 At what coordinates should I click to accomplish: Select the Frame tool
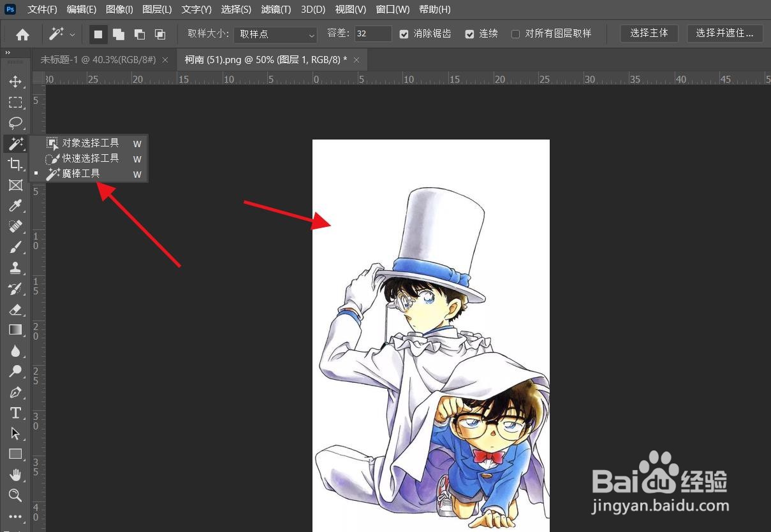(15, 185)
